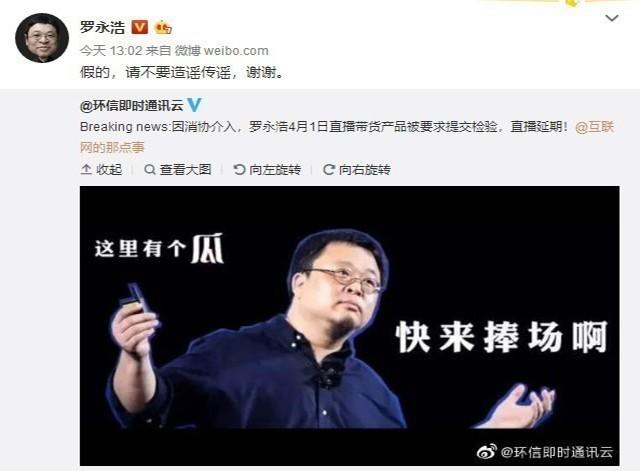The width and height of the screenshot is (640, 471).
Task: Click the 罗永浩 username
Action: [102, 27]
